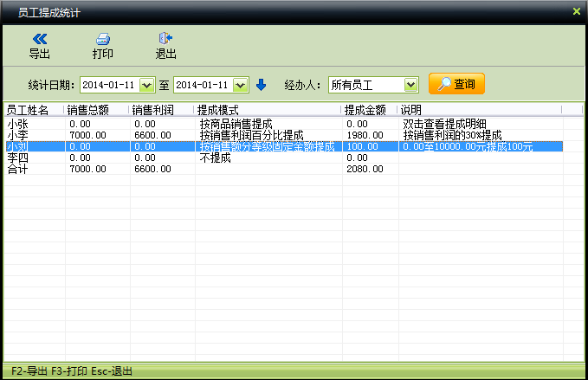Click the 退出 exit icon
Viewport: 588px width, 380px height.
tap(165, 38)
